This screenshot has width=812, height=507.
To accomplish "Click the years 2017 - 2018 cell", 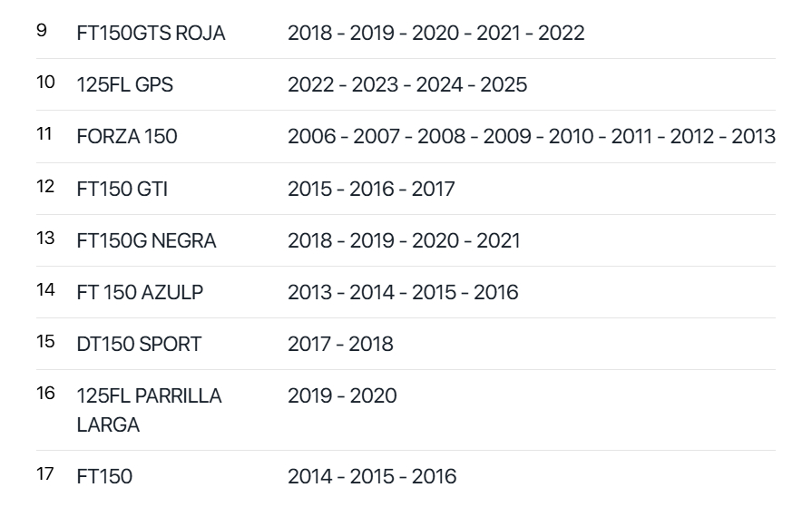I will coord(340,344).
